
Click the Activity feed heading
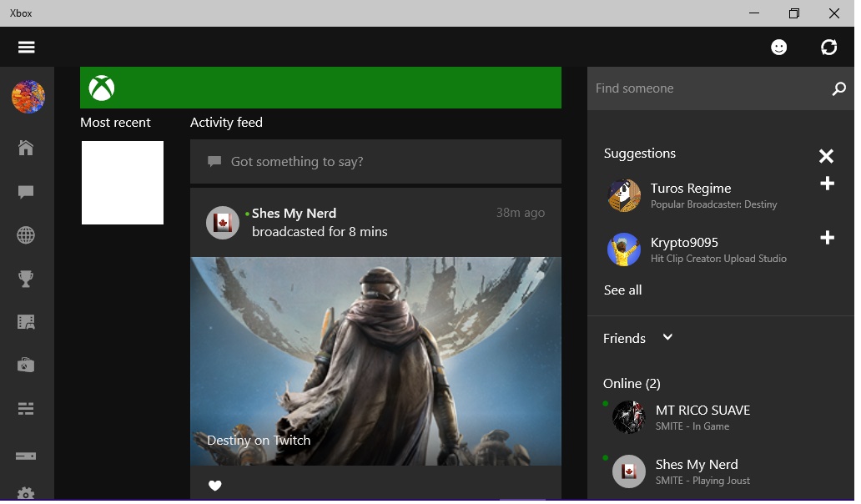(226, 122)
